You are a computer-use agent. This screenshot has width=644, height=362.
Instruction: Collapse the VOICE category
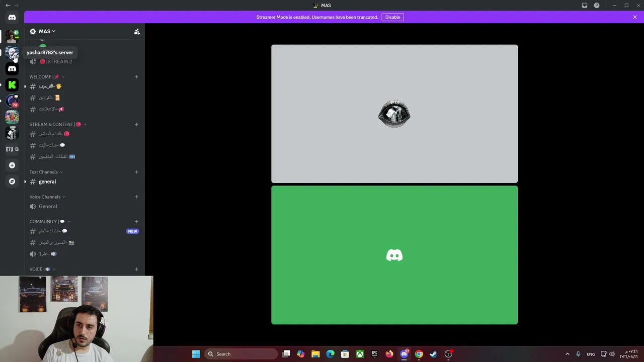[x=42, y=269]
